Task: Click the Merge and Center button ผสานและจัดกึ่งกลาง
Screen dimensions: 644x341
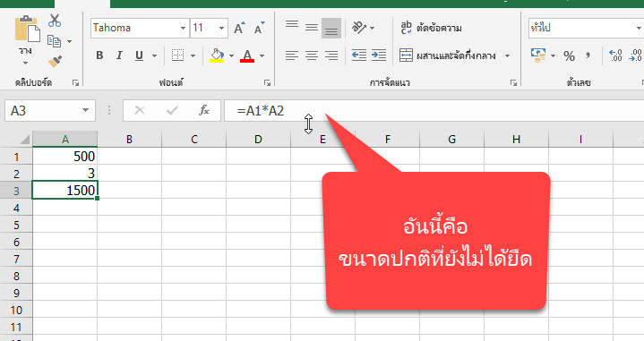Action: point(448,55)
